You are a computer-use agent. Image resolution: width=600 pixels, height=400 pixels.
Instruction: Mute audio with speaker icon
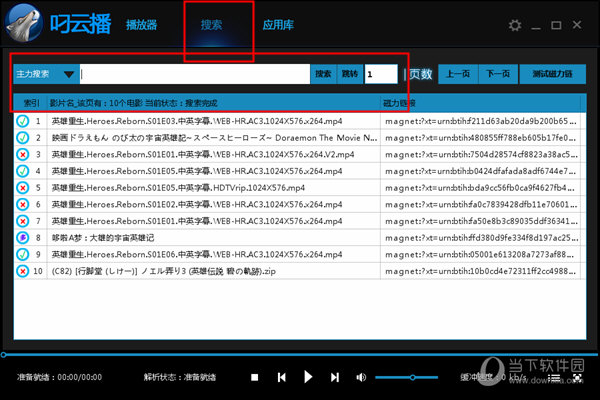[x=361, y=377]
